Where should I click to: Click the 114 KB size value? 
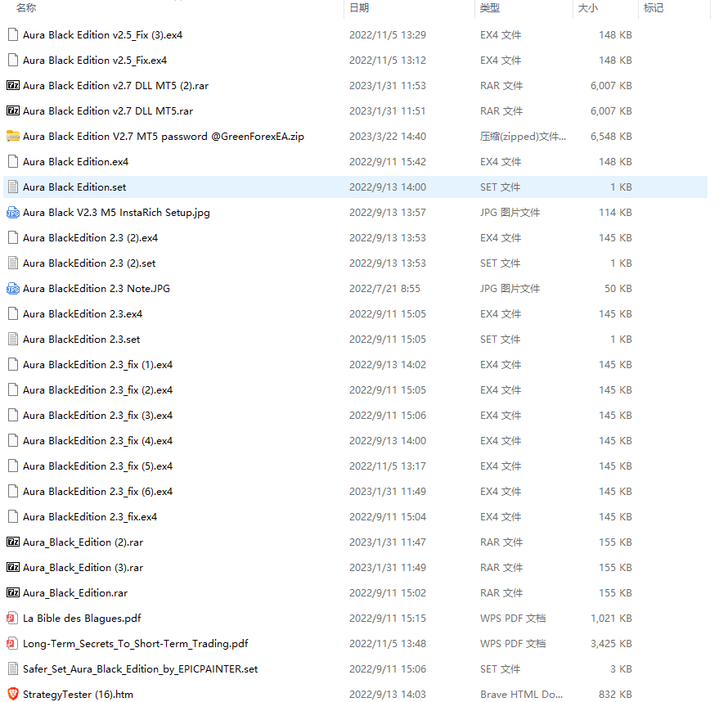(x=615, y=213)
